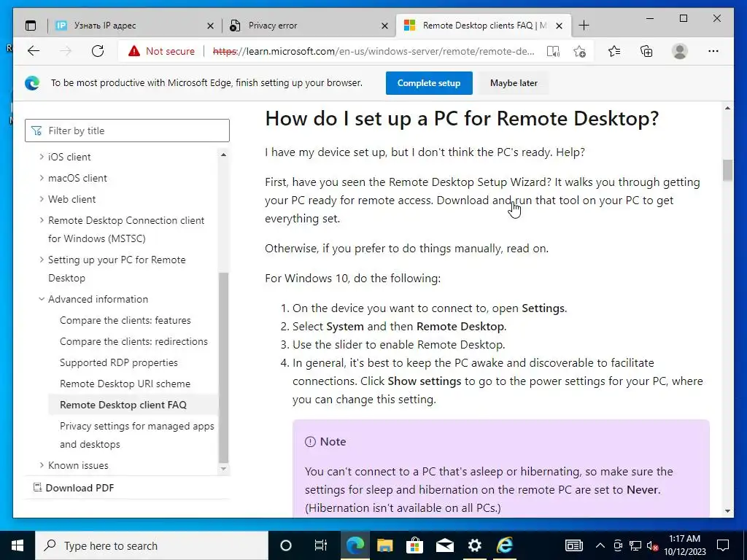Expand Remote Desktop Connection client (MSTSC) node
This screenshot has width=747, height=560.
(x=42, y=220)
